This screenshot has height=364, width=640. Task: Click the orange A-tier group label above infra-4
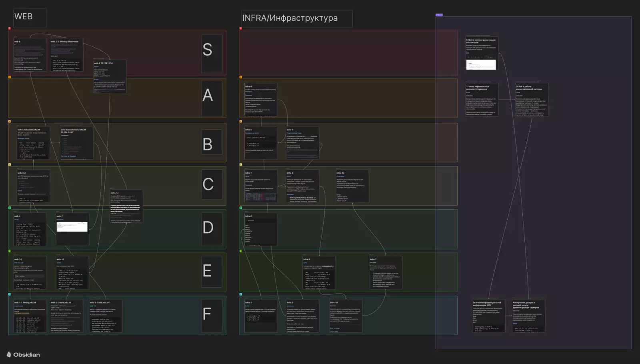coord(241,77)
